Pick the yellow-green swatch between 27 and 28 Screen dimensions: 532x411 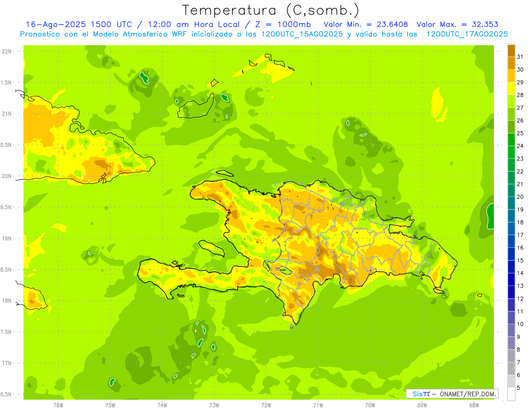[x=511, y=101]
